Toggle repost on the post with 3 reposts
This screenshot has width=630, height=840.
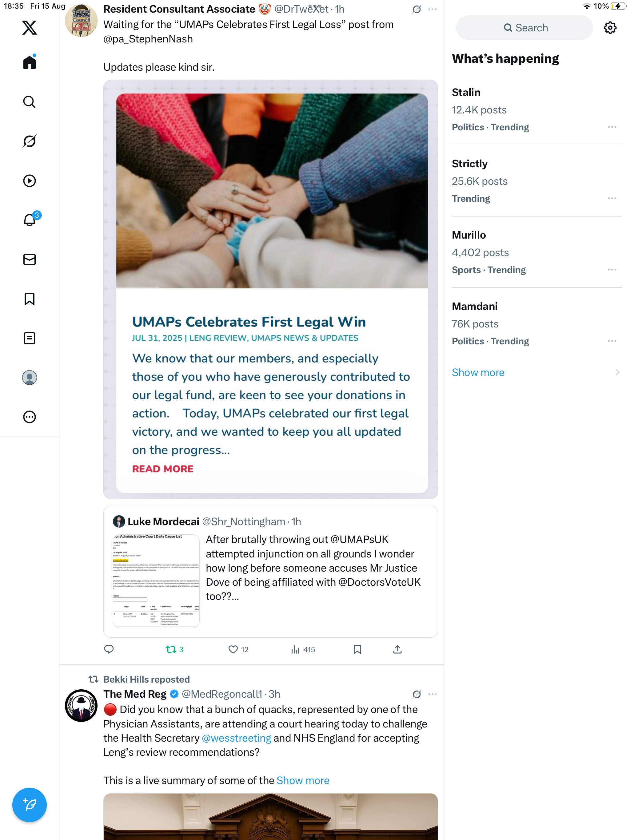click(x=174, y=649)
